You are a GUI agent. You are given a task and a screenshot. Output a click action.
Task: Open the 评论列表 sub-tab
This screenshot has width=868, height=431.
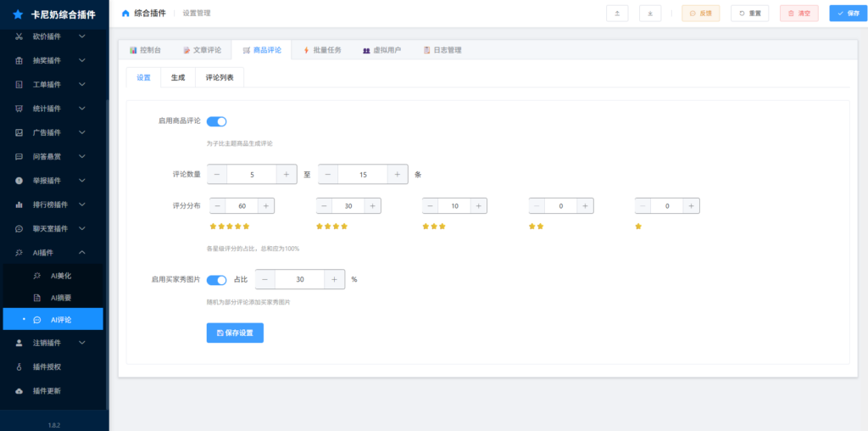click(x=220, y=77)
